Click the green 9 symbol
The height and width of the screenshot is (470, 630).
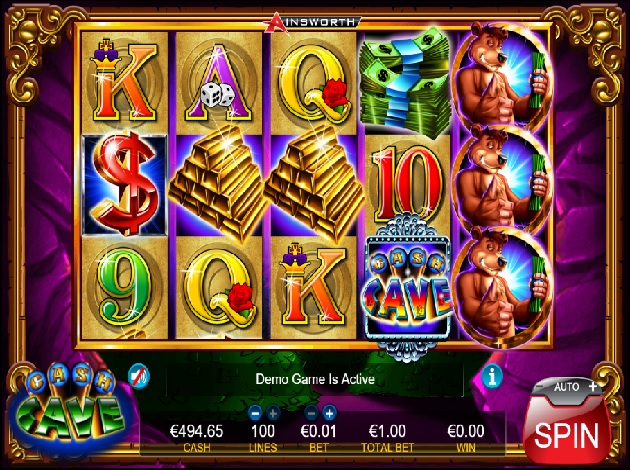pyautogui.click(x=125, y=286)
